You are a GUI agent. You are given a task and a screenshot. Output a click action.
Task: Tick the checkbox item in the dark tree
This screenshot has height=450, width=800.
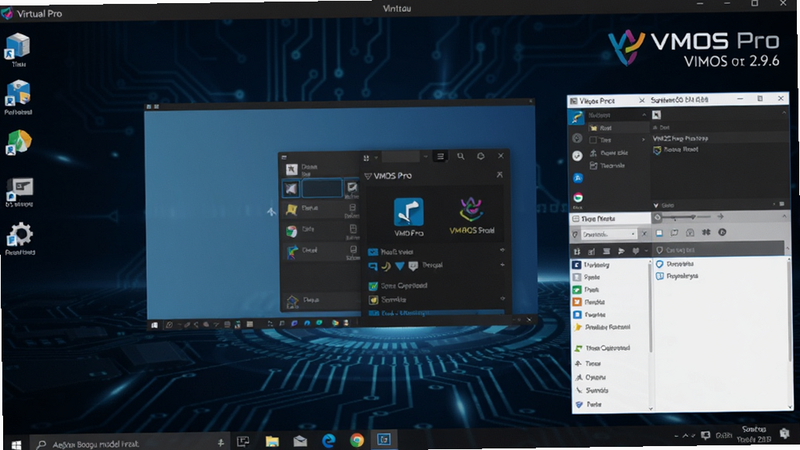[x=593, y=140]
